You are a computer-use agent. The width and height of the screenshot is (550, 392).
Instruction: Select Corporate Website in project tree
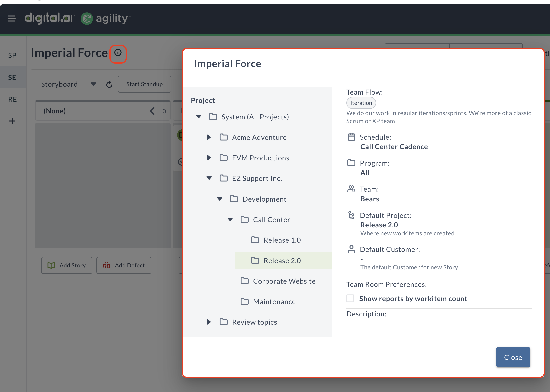pos(284,281)
